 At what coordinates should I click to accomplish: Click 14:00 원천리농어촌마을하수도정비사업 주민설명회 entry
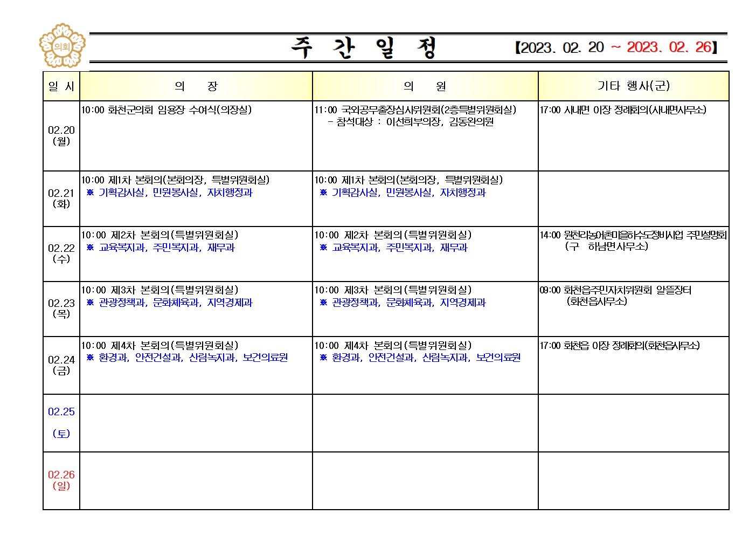(634, 235)
